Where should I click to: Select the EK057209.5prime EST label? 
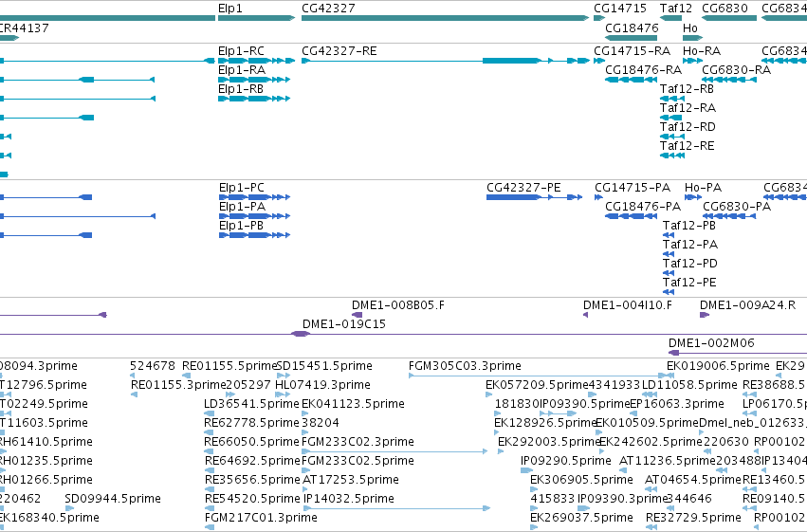click(537, 385)
